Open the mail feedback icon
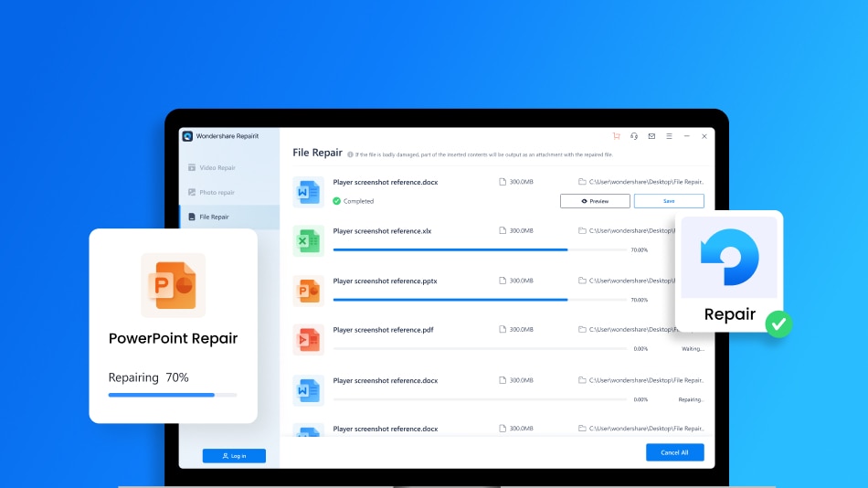Image resolution: width=868 pixels, height=488 pixels. point(651,136)
